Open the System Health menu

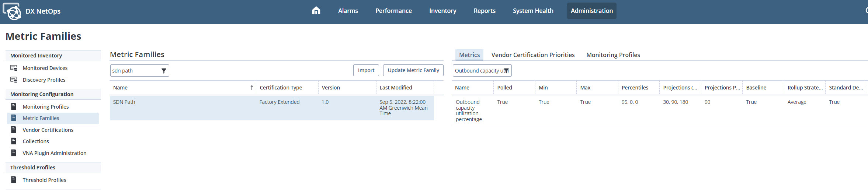point(533,11)
